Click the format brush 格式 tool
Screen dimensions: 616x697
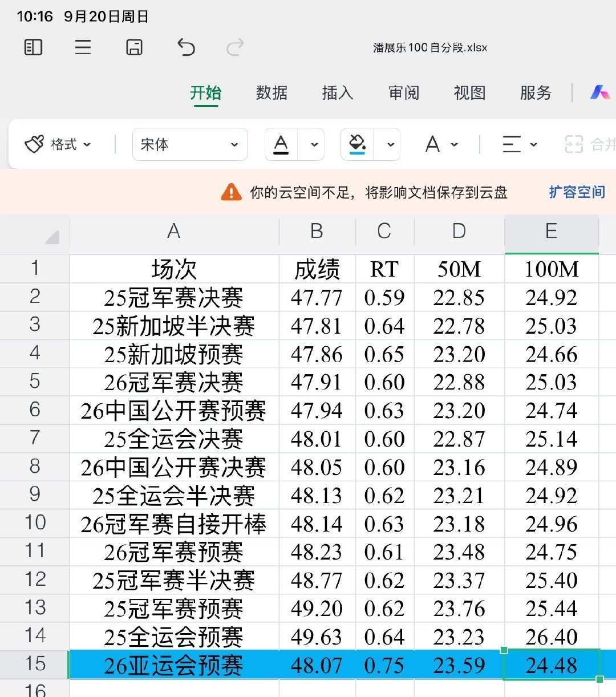(x=58, y=144)
